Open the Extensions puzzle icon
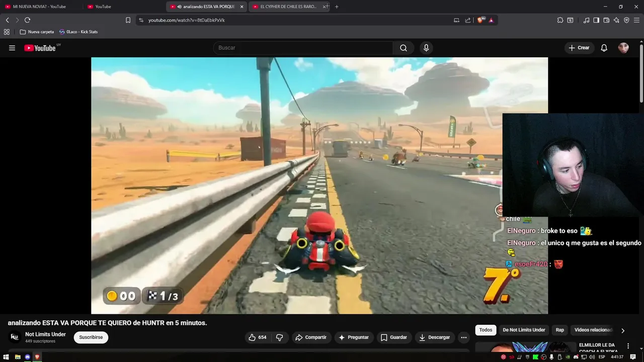The width and height of the screenshot is (644, 362). tap(560, 20)
